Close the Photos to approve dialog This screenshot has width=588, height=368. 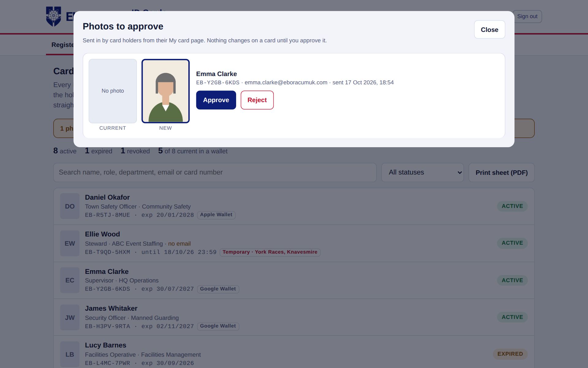[489, 29]
